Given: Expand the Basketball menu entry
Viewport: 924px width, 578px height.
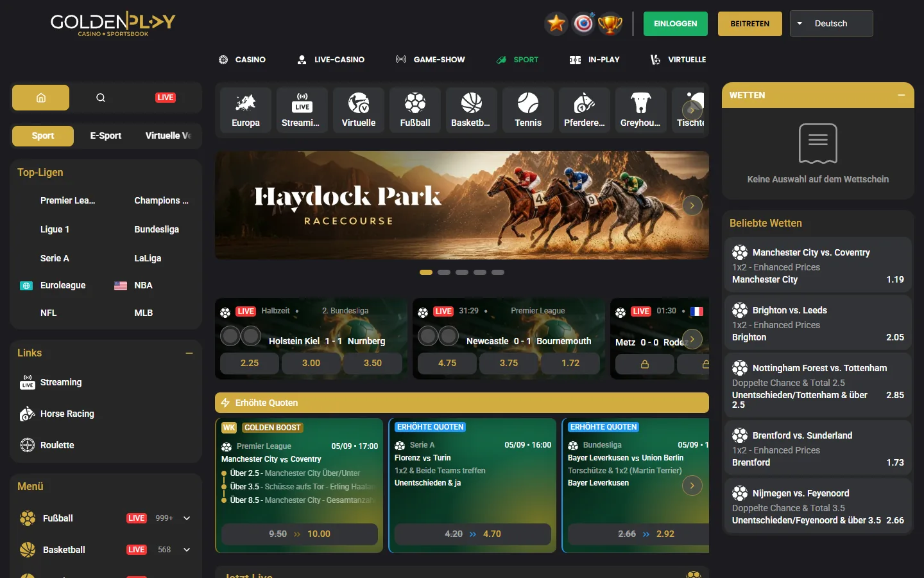Looking at the screenshot, I should tap(187, 550).
